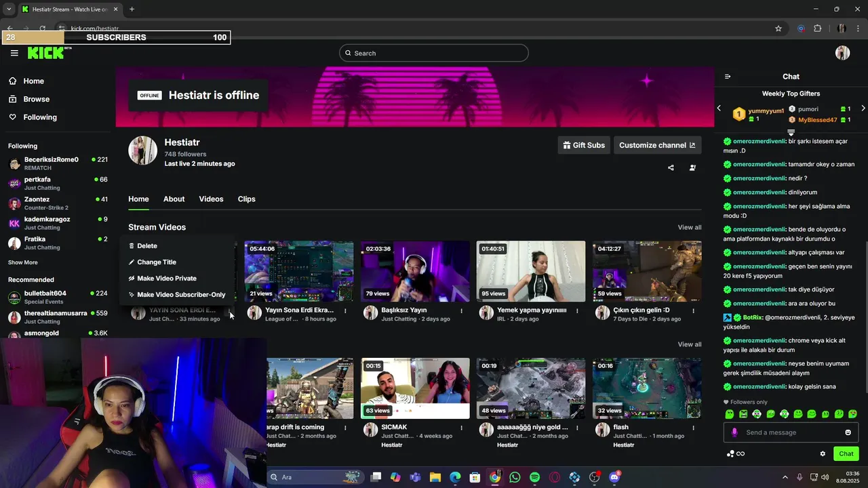Show next Weekly Top Gifters page
Viewport: 868px width, 488px height.
[x=863, y=108]
